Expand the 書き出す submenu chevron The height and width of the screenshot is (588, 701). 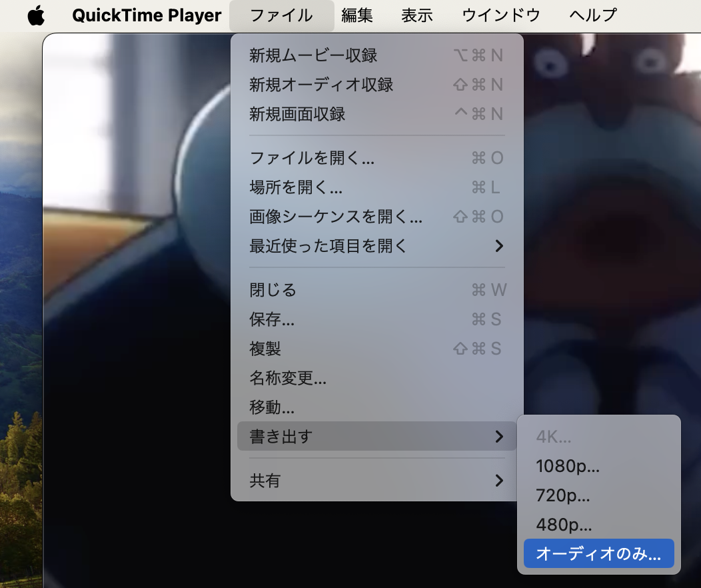(499, 437)
